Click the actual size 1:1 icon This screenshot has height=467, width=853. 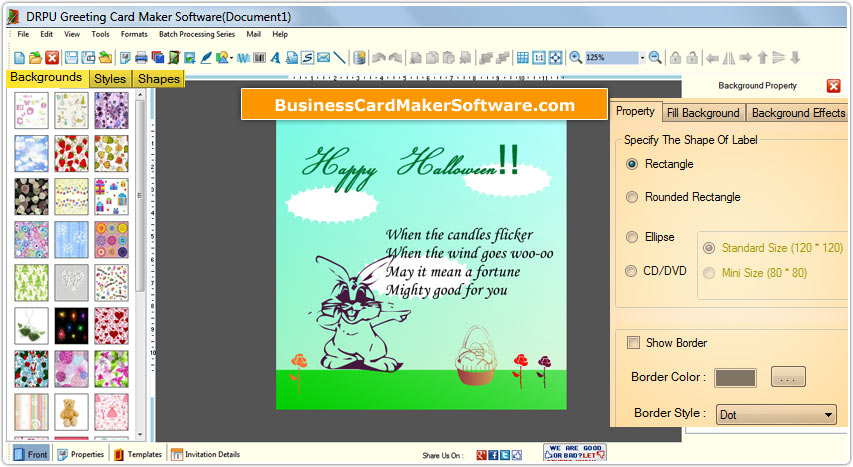[539, 58]
